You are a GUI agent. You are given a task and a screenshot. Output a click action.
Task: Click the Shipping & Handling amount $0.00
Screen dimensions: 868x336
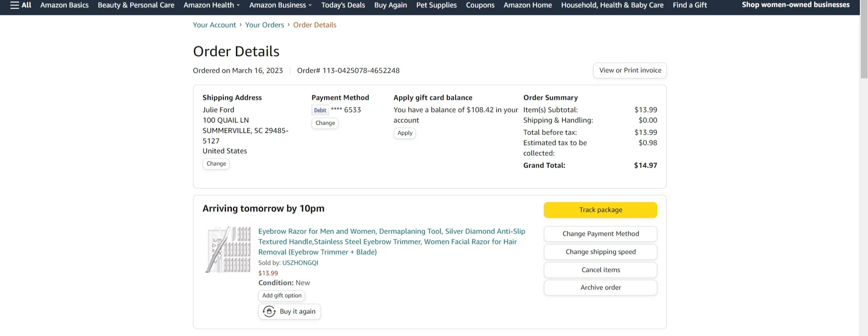coord(648,120)
